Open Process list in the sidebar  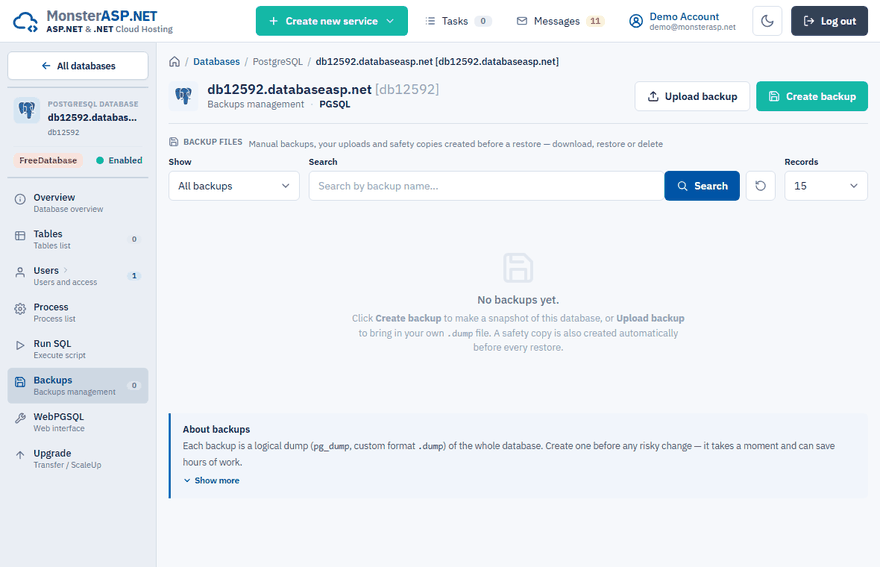click(78, 312)
